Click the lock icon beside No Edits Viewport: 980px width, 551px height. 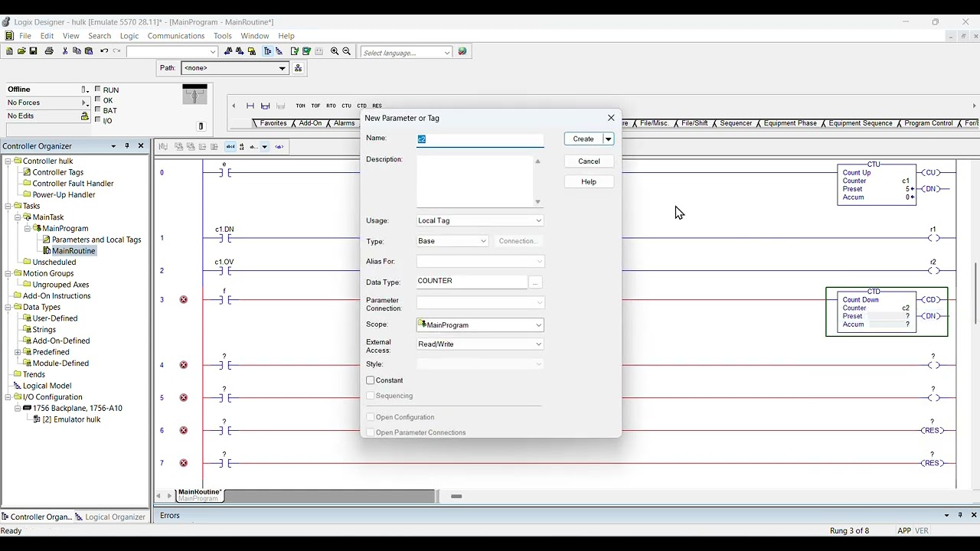[x=85, y=116]
